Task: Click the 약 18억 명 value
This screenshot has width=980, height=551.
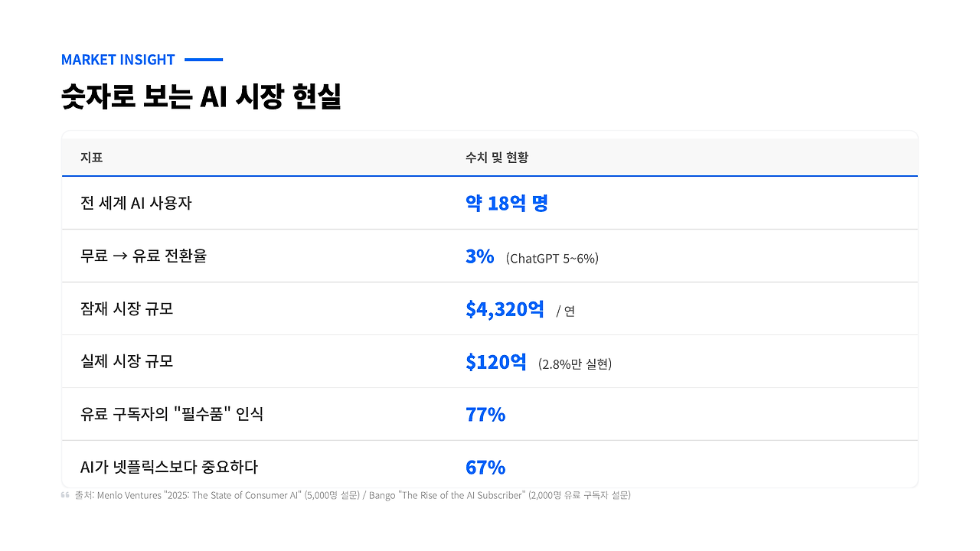Action: point(506,204)
